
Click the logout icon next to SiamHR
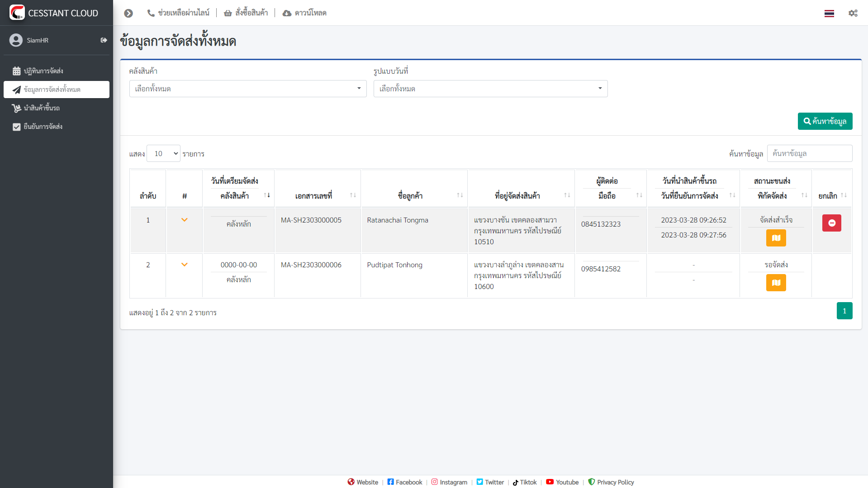coord(104,40)
